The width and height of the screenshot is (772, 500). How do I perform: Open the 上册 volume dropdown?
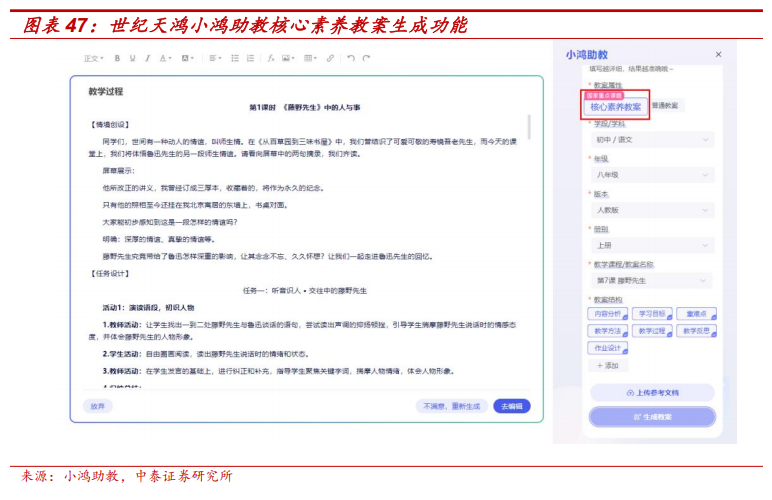pyautogui.click(x=652, y=245)
